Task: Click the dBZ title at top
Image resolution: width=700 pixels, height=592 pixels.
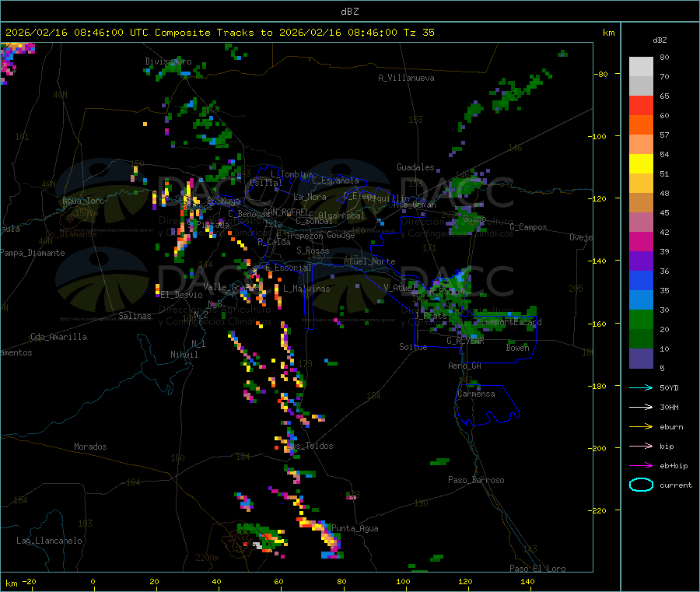Action: (x=349, y=12)
